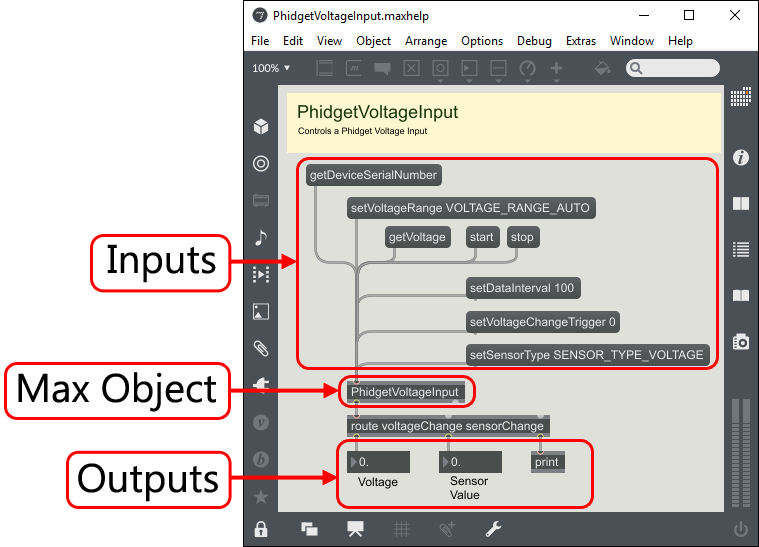The height and width of the screenshot is (547, 759).
Task: Toggle the patcher lock icon
Action: point(261,529)
